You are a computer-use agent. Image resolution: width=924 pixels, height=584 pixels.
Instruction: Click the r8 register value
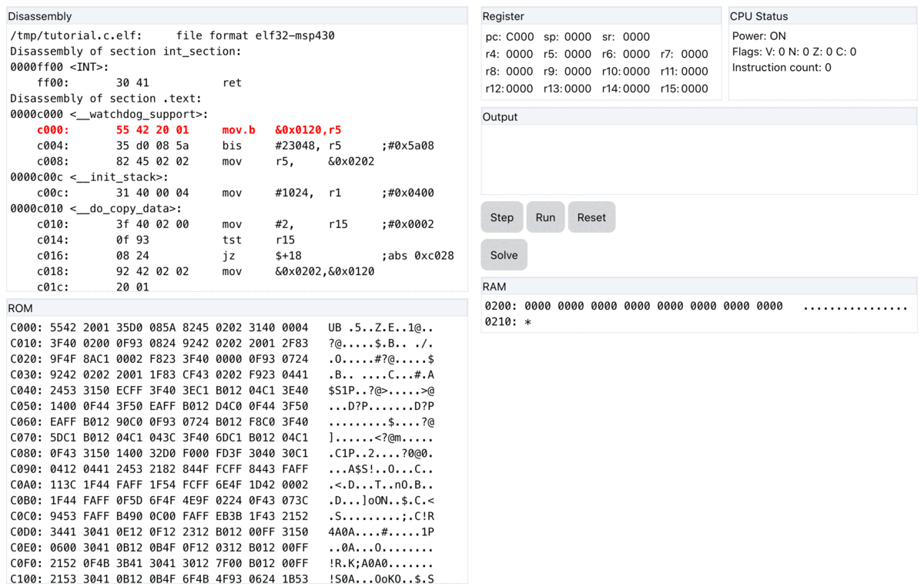pyautogui.click(x=519, y=71)
